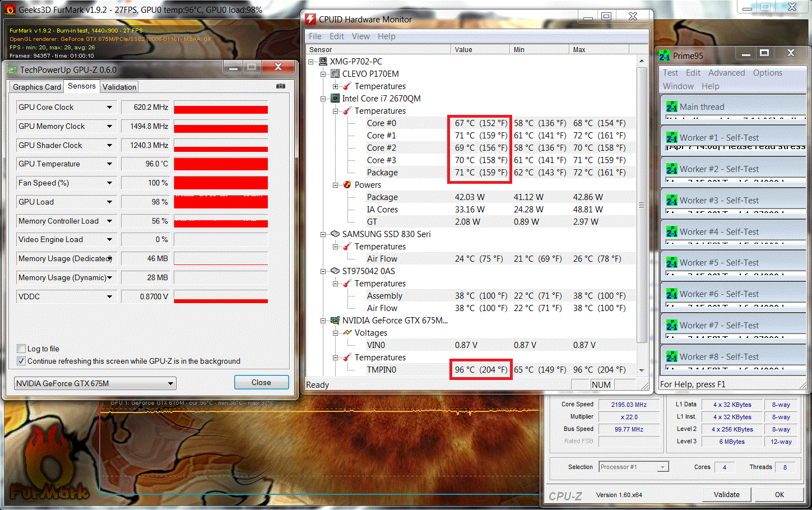Switch to the Validation tab in GPU-Z

pos(119,87)
